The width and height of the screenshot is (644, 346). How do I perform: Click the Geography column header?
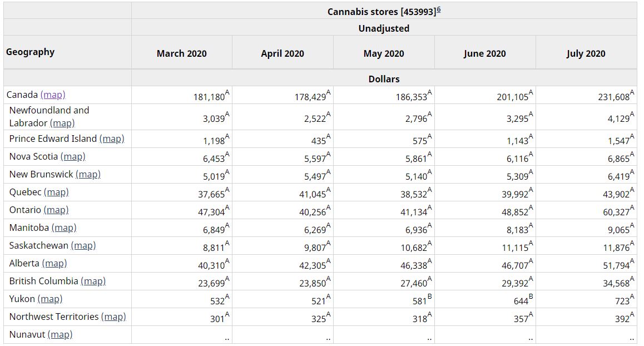(31, 52)
